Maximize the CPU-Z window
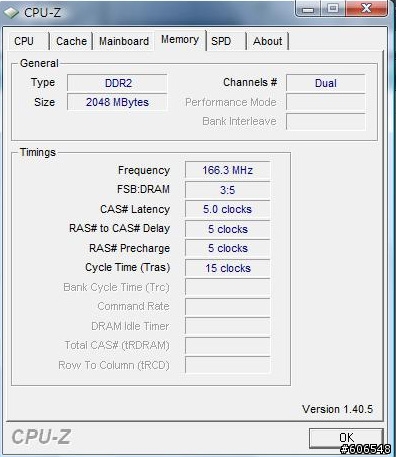Screen dimensions: 396x457 pyautogui.click(x=333, y=9)
